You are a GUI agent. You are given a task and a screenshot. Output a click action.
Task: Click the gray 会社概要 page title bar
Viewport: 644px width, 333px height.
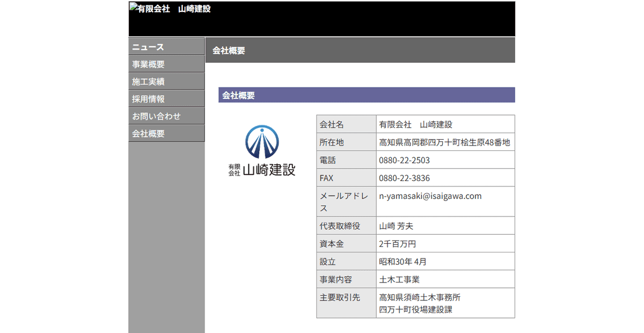click(360, 50)
